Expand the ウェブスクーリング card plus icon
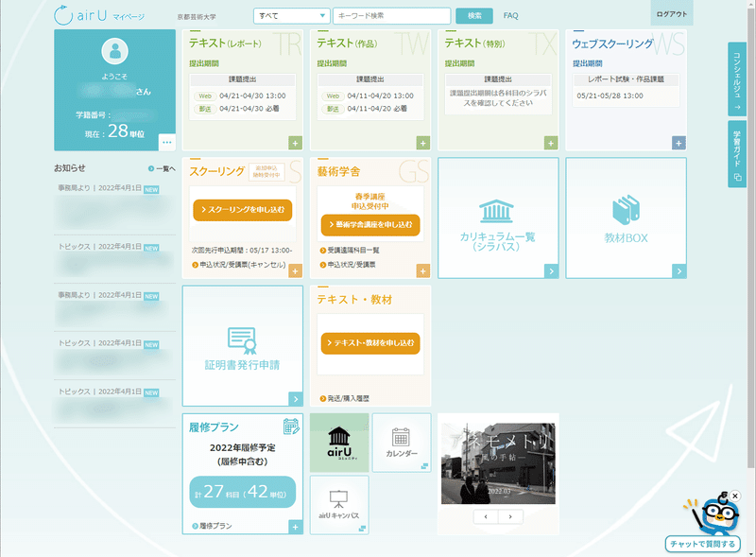This screenshot has width=756, height=557. (x=679, y=143)
